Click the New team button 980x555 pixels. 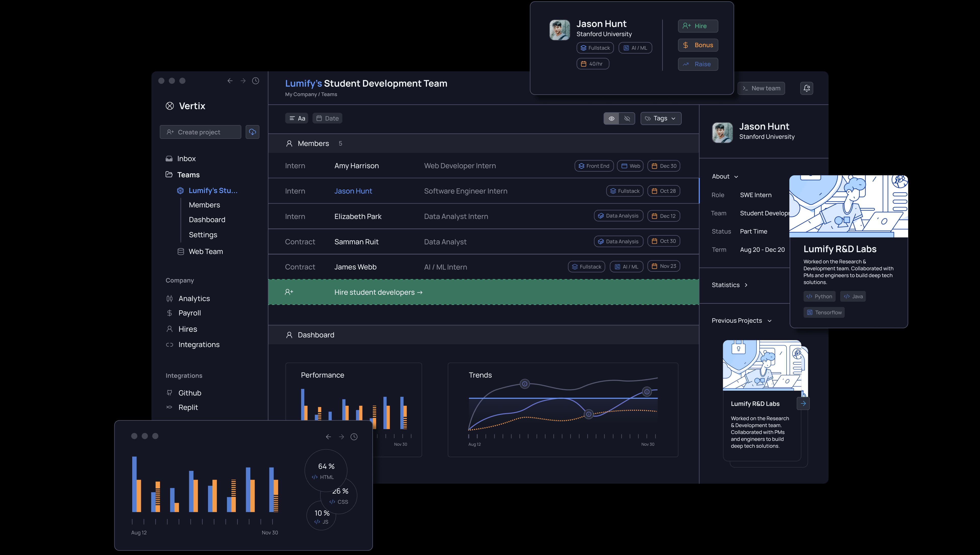[x=761, y=88]
